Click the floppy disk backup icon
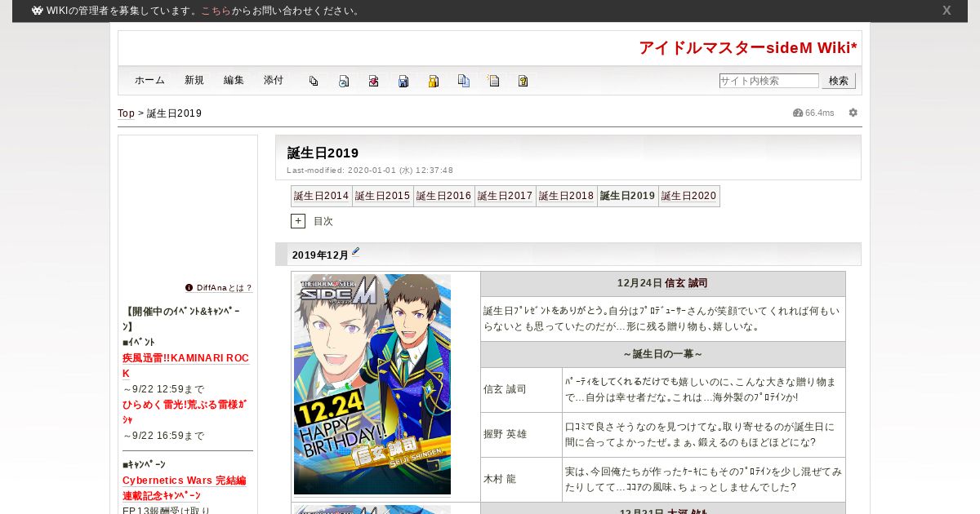Screen dimensions: 980x514 pos(403,81)
